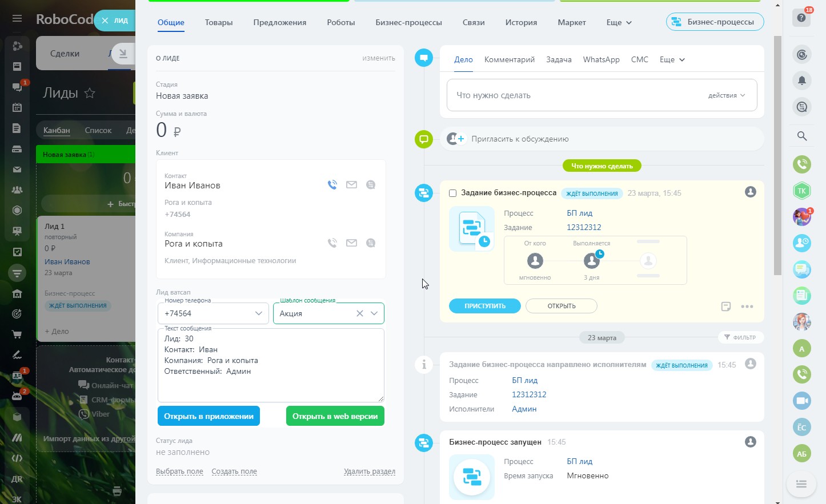
Task: Tick the Задание бизнес-процесса checkbox
Action: (453, 193)
